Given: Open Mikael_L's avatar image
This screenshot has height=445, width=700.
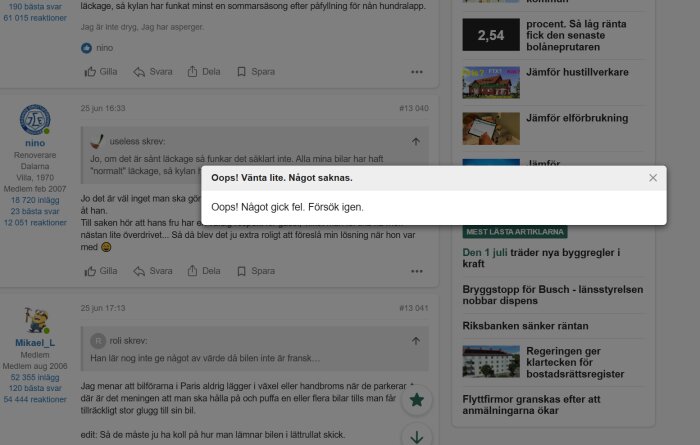Looking at the screenshot, I should 35,320.
